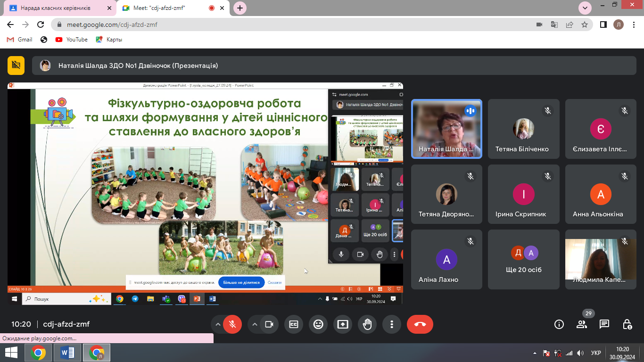This screenshot has width=644, height=362.
Task: Click the raise hand icon
Action: click(x=367, y=324)
